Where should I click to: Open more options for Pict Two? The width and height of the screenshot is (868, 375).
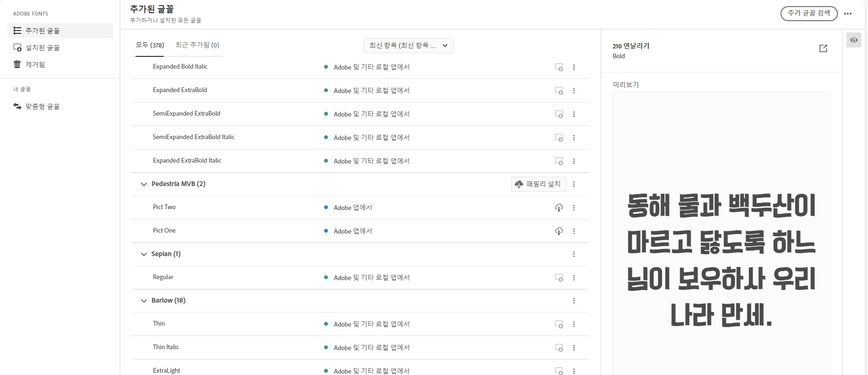574,208
